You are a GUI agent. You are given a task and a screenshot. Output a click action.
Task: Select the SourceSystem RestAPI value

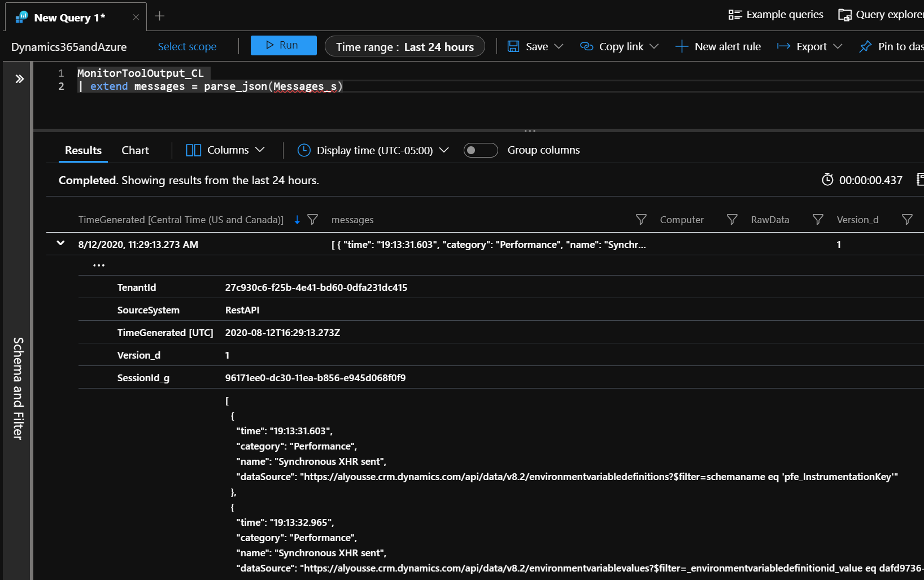(x=242, y=310)
